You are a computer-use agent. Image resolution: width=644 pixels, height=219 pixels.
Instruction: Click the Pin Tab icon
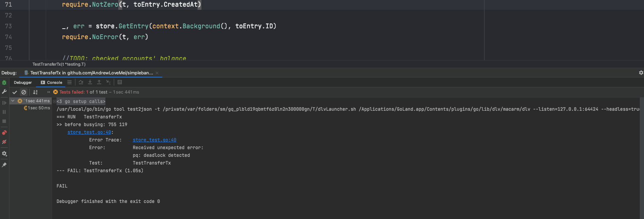coord(4,165)
